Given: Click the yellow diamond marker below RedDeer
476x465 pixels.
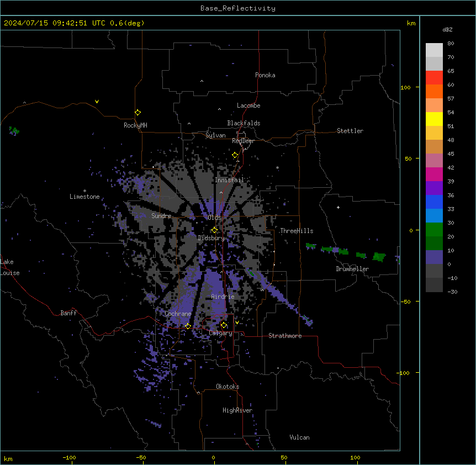Looking at the screenshot, I should [x=235, y=155].
